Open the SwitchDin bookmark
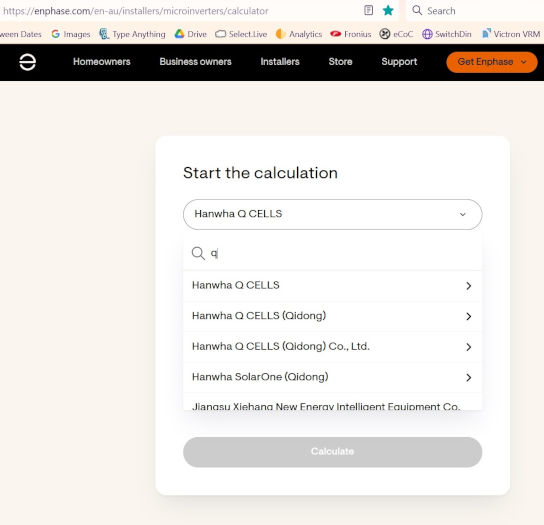Screen dimensions: 544x525 coord(447,34)
